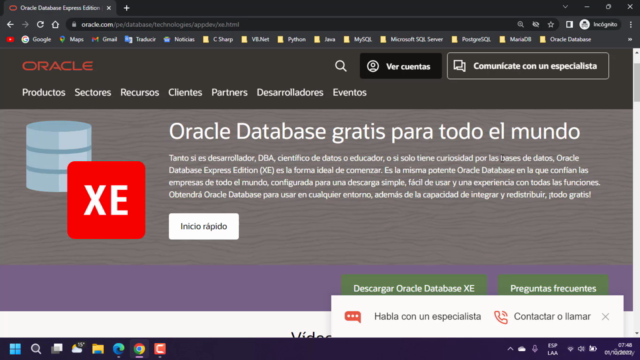
Task: Open the Recursos menu
Action: [140, 93]
